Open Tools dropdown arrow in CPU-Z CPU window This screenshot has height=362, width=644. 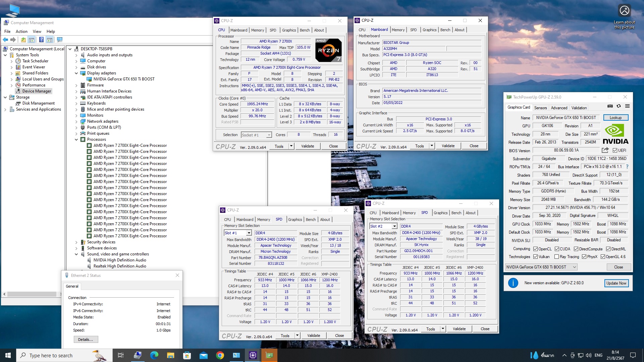pyautogui.click(x=291, y=146)
